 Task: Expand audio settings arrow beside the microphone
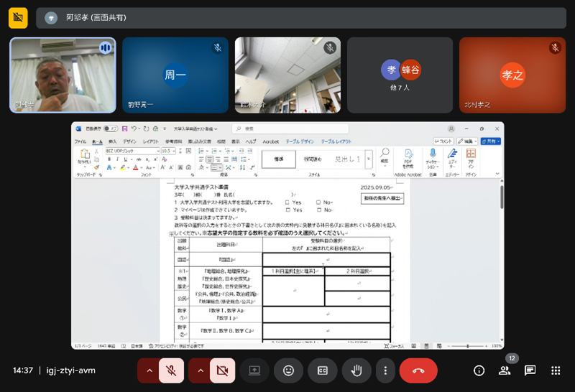click(x=149, y=370)
